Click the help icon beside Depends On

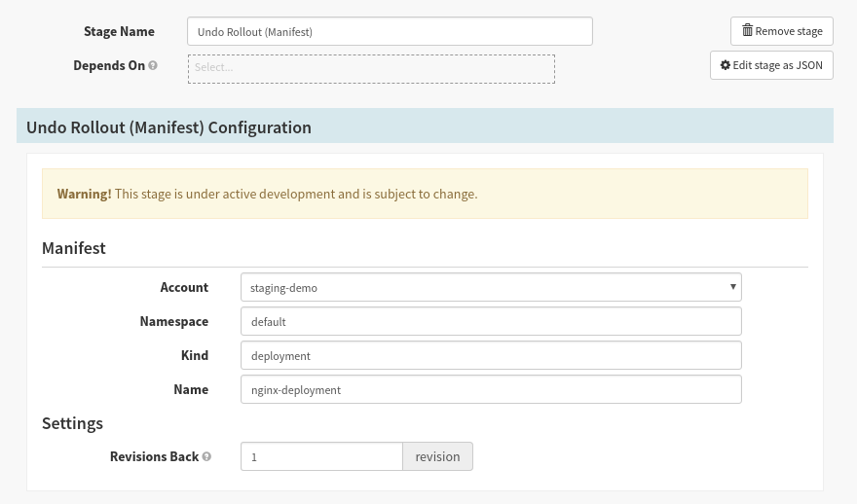pos(154,66)
